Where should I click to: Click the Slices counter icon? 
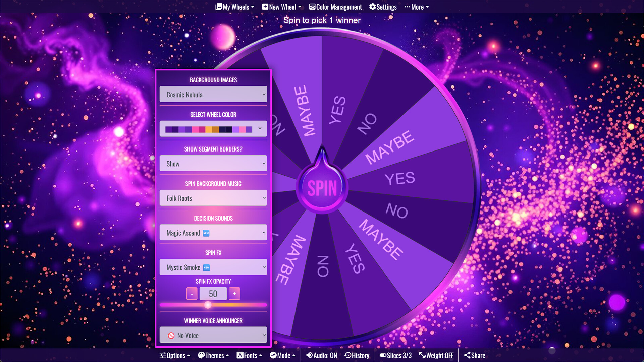pyautogui.click(x=382, y=355)
